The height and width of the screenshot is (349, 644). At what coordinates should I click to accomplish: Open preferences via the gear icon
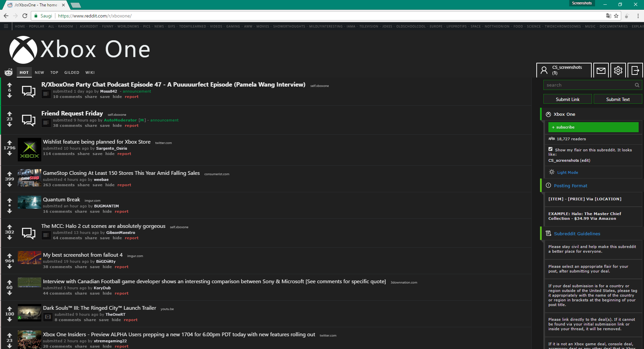(x=618, y=70)
